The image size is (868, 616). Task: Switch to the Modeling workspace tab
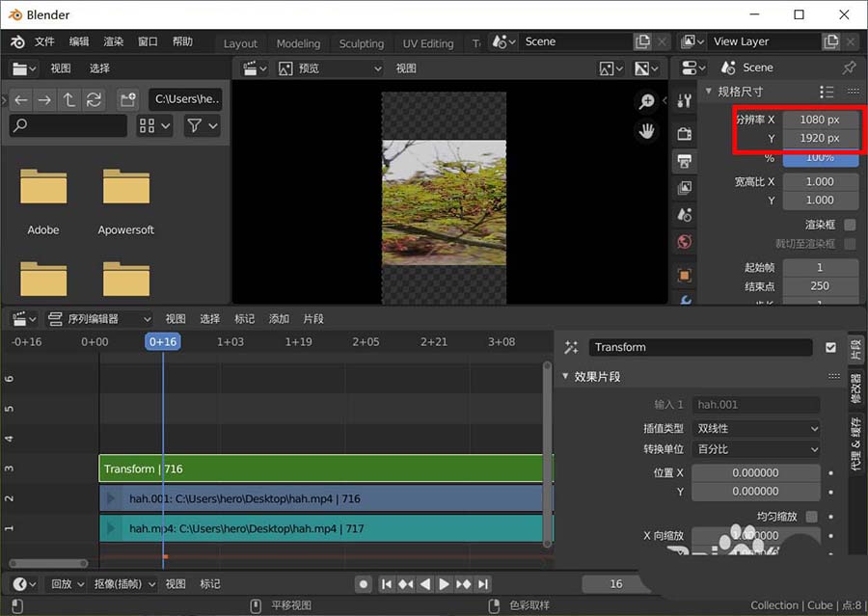pyautogui.click(x=298, y=42)
